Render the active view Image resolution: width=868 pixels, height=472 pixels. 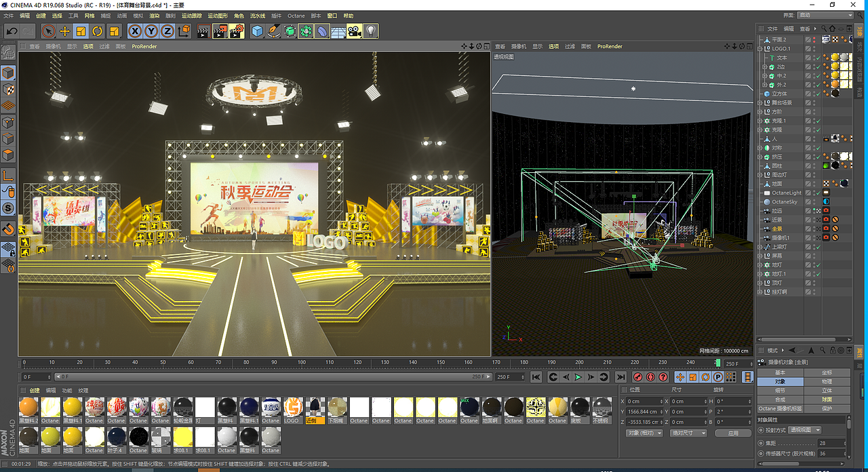[x=203, y=31]
